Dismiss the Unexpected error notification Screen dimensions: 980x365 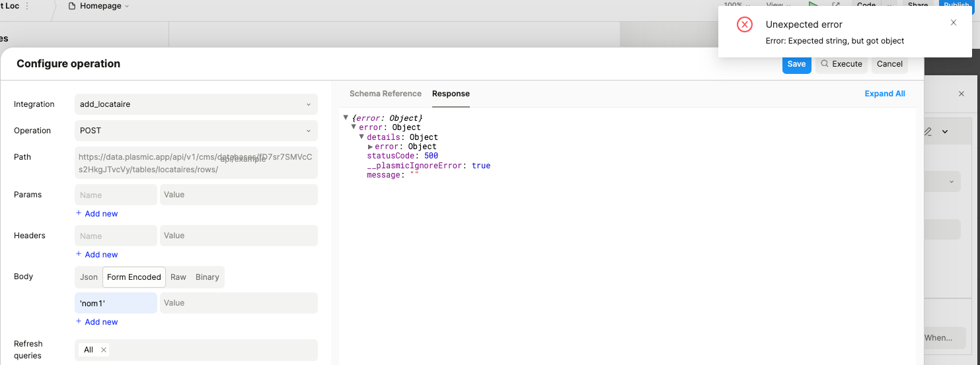pyautogui.click(x=953, y=22)
